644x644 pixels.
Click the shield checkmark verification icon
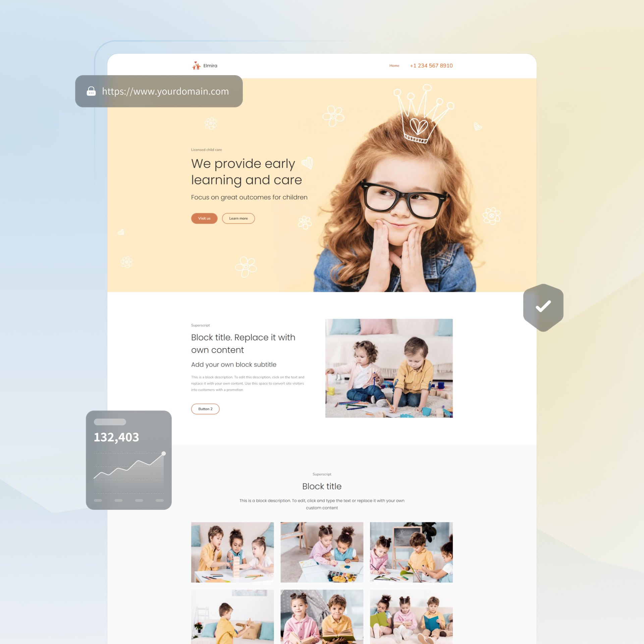pos(543,307)
